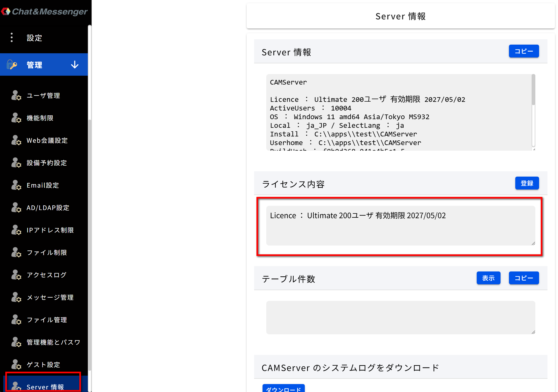Viewport: 558px width, 392px height.
Task: Click the icon beside アクセスログ
Action: click(16, 275)
